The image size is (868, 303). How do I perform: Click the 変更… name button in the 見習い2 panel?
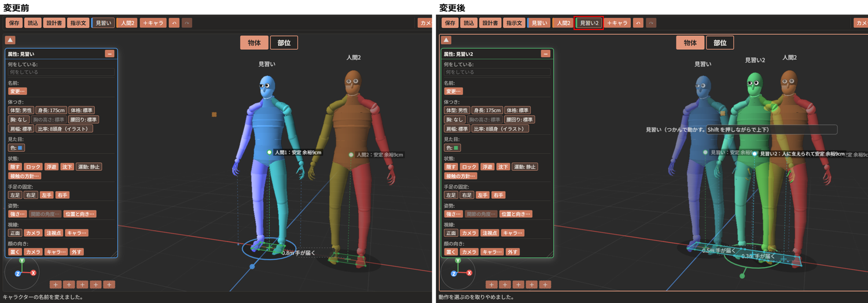pos(453,91)
